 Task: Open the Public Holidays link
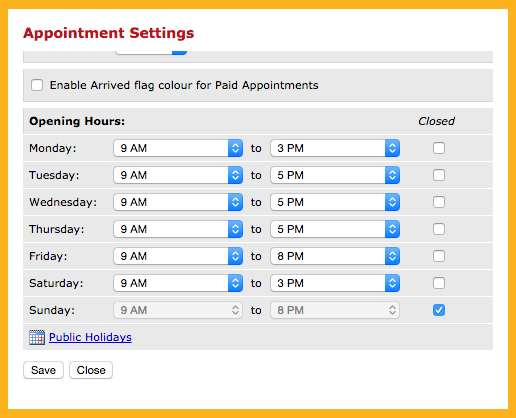[90, 337]
